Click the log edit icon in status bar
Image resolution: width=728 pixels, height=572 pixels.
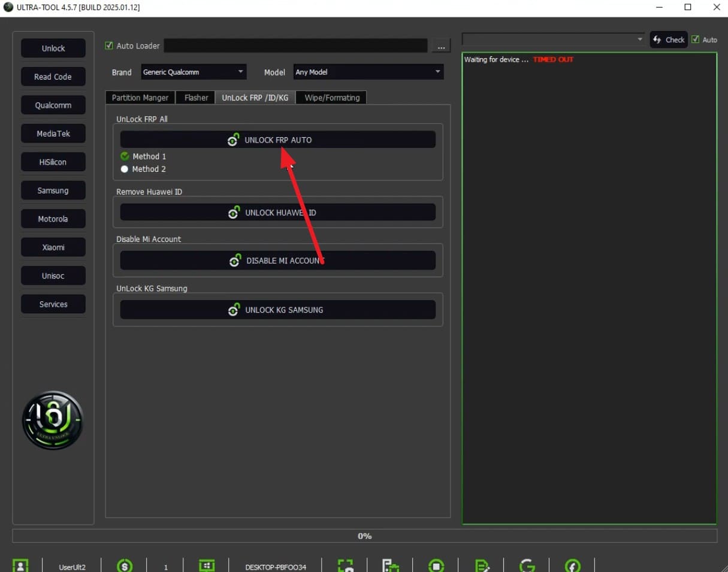pos(482,565)
